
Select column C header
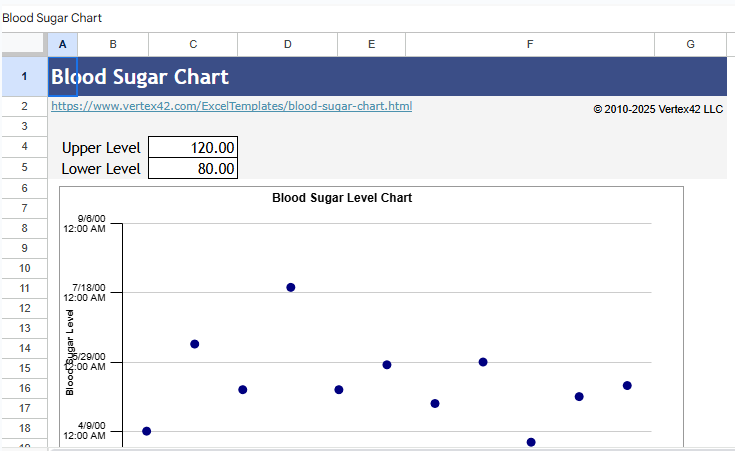[x=193, y=44]
